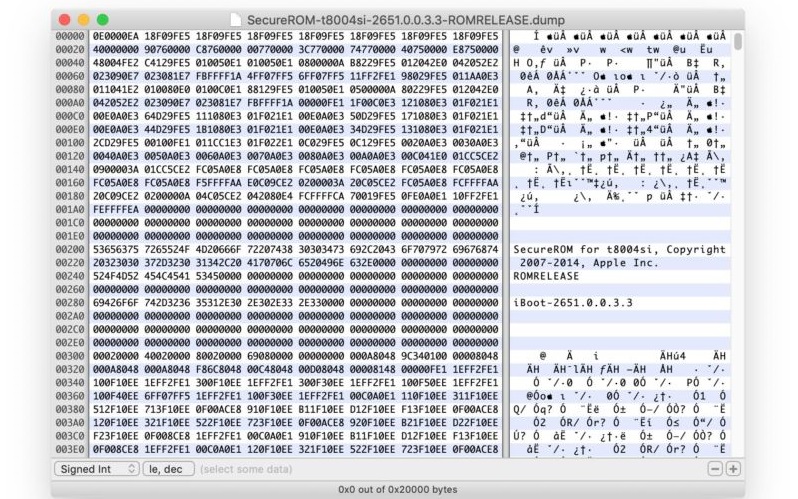Select hex word 0F008CE8 at row 003E0

116,449
